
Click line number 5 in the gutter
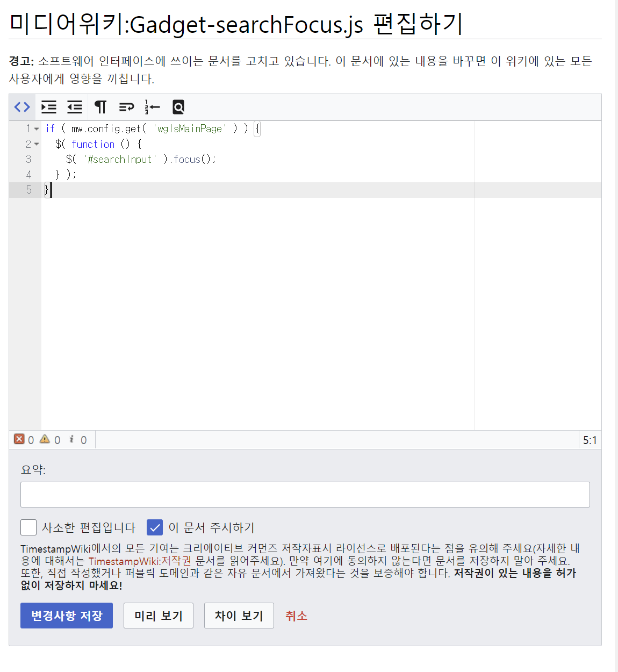[28, 190]
